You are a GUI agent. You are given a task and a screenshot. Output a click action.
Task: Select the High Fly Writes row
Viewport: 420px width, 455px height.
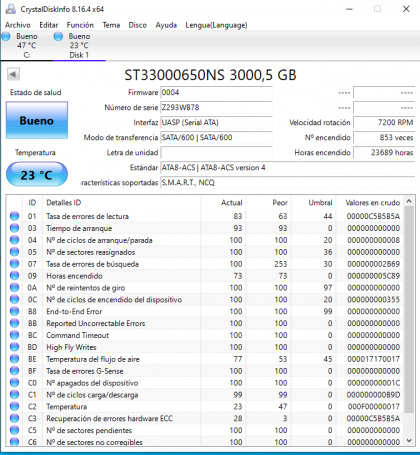point(205,347)
